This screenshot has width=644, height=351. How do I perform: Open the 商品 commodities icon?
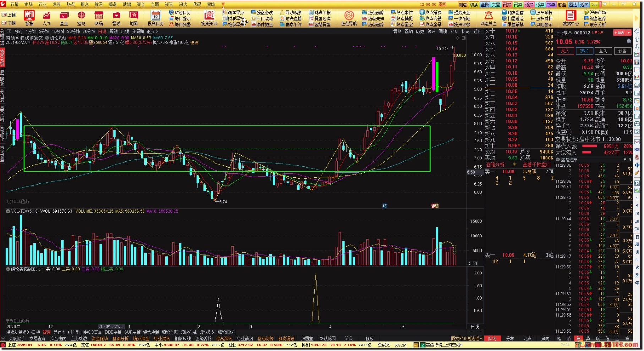[99, 18]
